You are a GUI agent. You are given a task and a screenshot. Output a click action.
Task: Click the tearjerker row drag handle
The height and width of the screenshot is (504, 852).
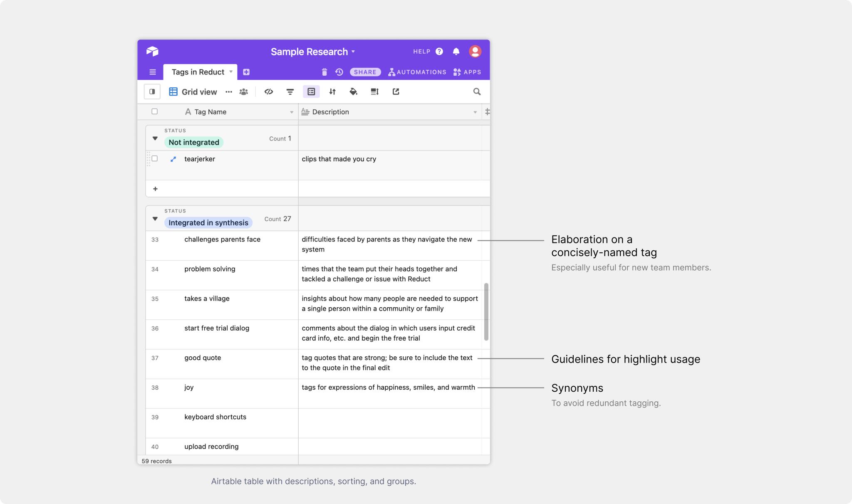[x=149, y=159]
